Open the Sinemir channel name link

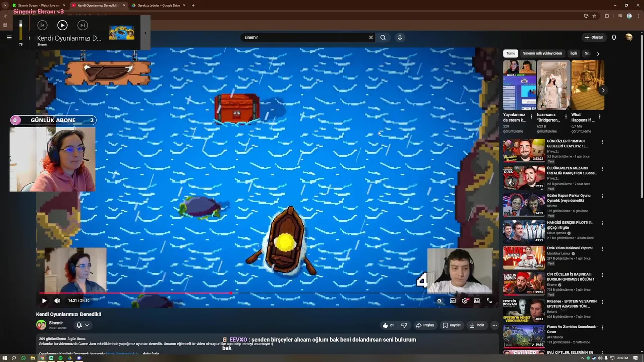pos(56,323)
